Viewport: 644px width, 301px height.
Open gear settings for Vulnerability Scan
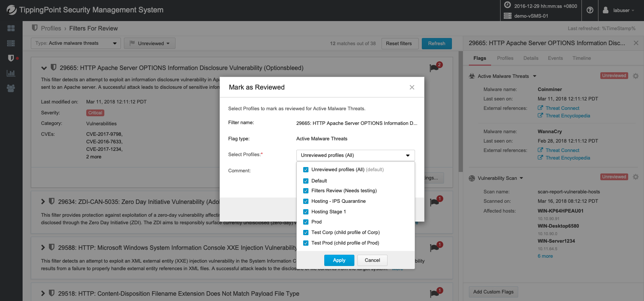[x=636, y=177]
